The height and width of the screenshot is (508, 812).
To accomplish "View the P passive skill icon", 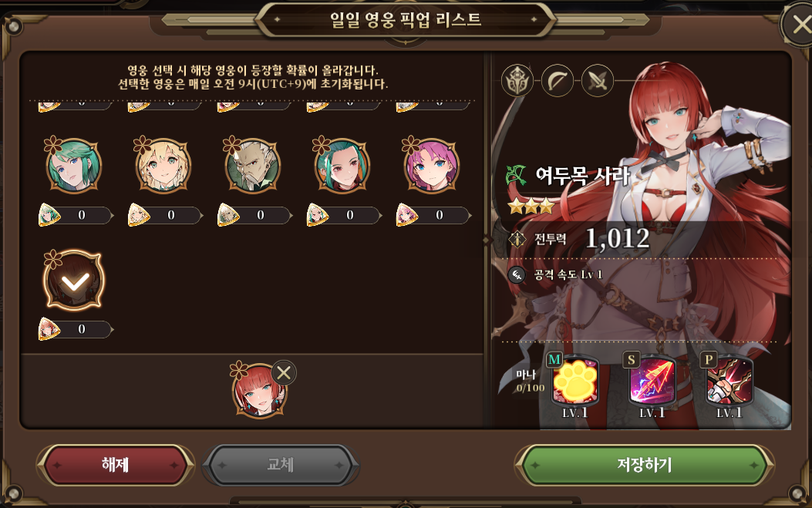I will click(729, 382).
